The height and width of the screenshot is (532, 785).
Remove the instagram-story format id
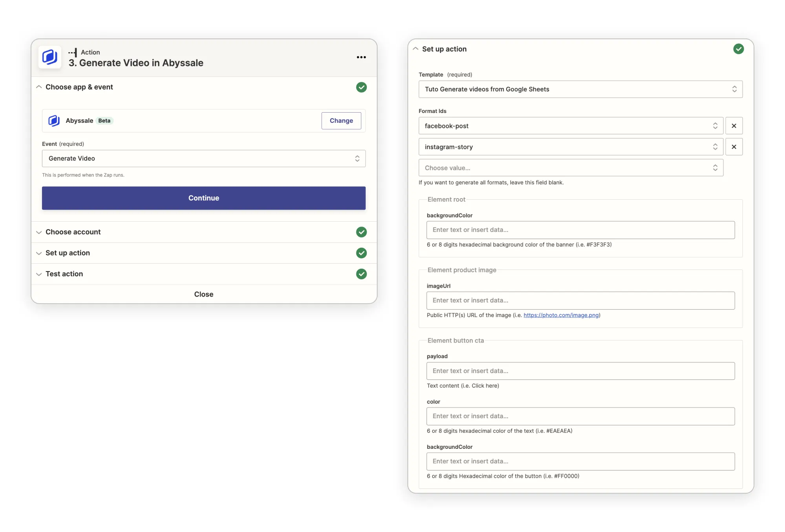(734, 147)
